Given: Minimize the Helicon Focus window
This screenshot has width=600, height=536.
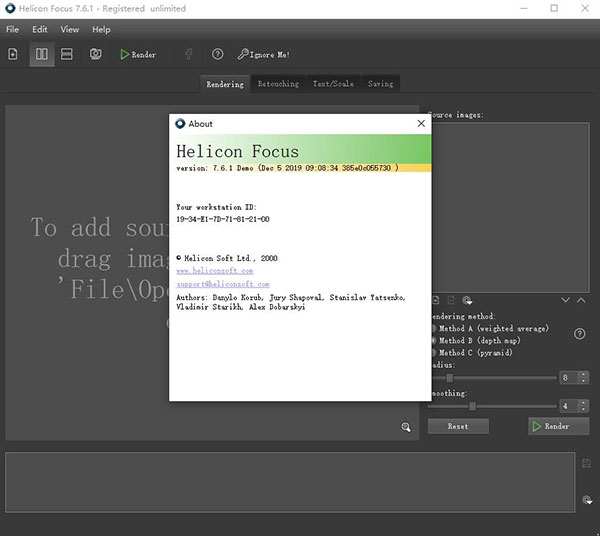Looking at the screenshot, I should (524, 8).
